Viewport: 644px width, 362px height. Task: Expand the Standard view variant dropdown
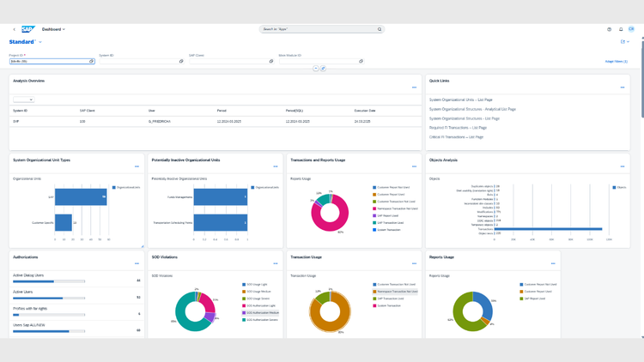40,42
